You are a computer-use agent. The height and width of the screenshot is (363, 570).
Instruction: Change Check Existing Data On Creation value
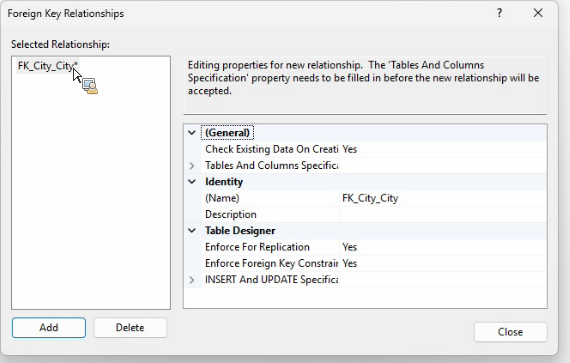442,149
